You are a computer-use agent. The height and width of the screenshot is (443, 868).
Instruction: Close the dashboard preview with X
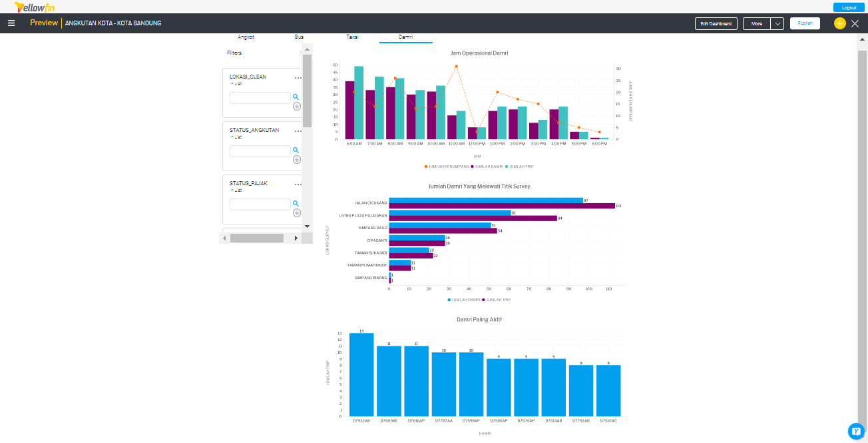click(x=855, y=23)
